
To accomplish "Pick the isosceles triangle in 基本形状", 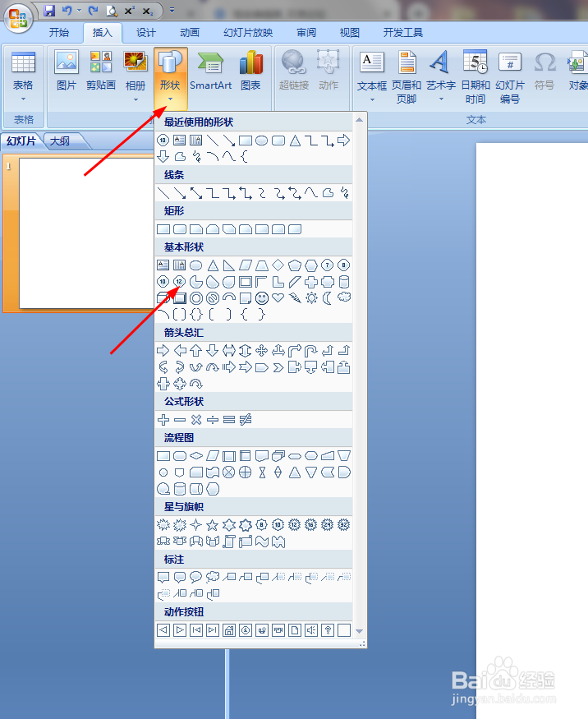I will pos(213,265).
